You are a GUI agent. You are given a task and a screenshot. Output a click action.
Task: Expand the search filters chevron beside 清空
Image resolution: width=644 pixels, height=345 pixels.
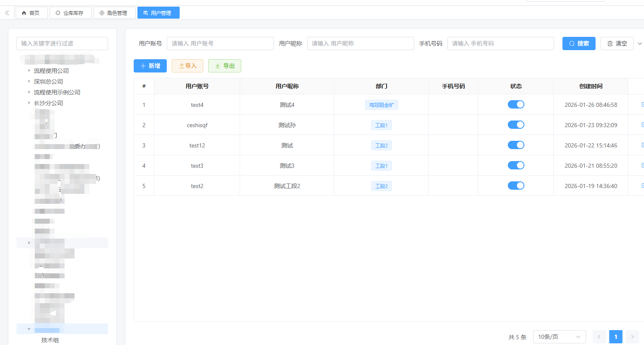tap(639, 43)
